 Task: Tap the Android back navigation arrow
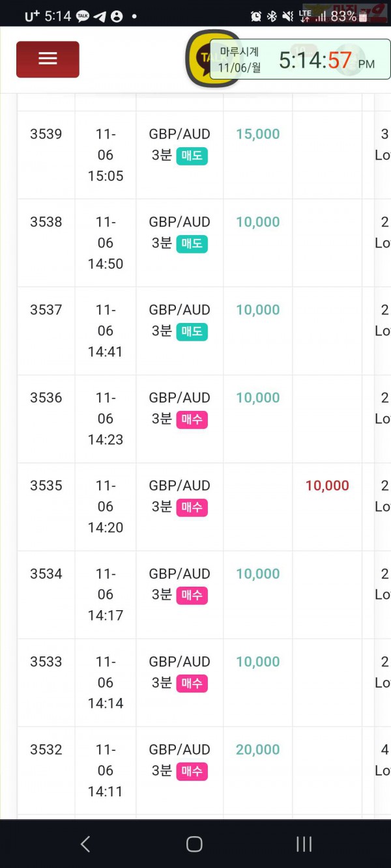85,844
